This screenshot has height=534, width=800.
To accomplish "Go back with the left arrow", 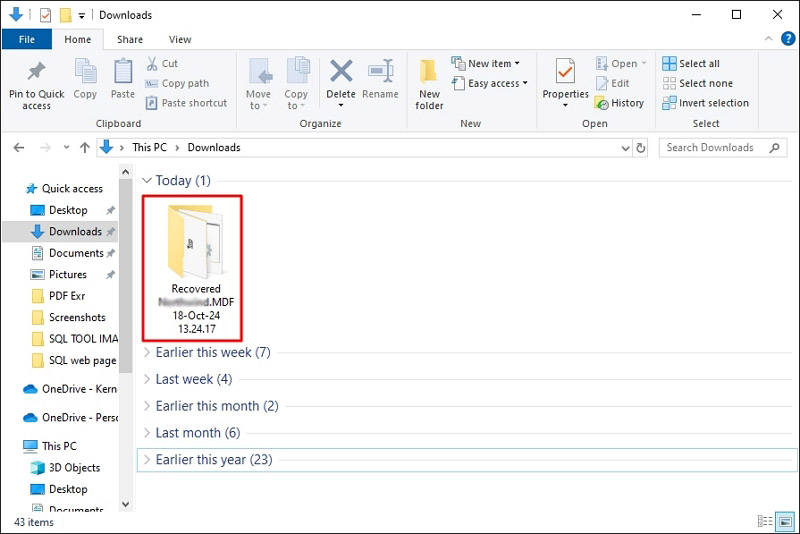I will click(19, 148).
